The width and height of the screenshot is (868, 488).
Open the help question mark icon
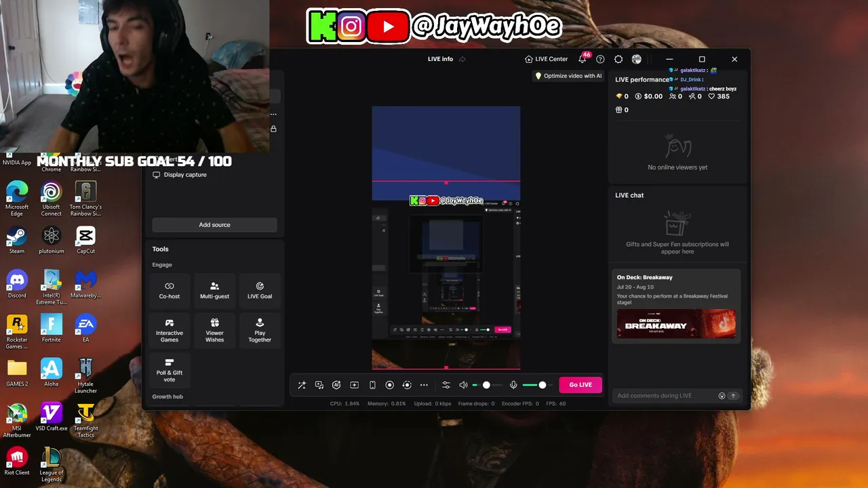(x=600, y=59)
